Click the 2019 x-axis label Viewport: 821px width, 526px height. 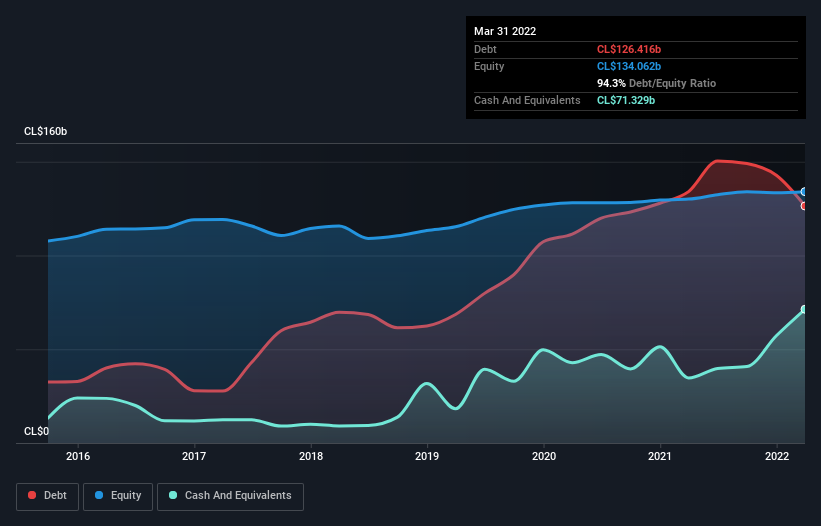coord(427,456)
